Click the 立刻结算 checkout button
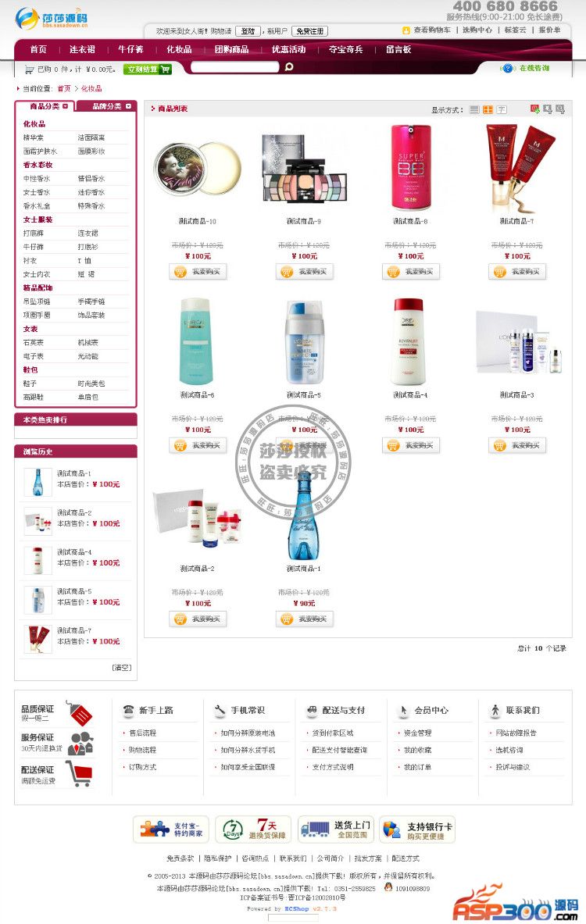Image resolution: width=586 pixels, height=924 pixels. click(x=148, y=70)
